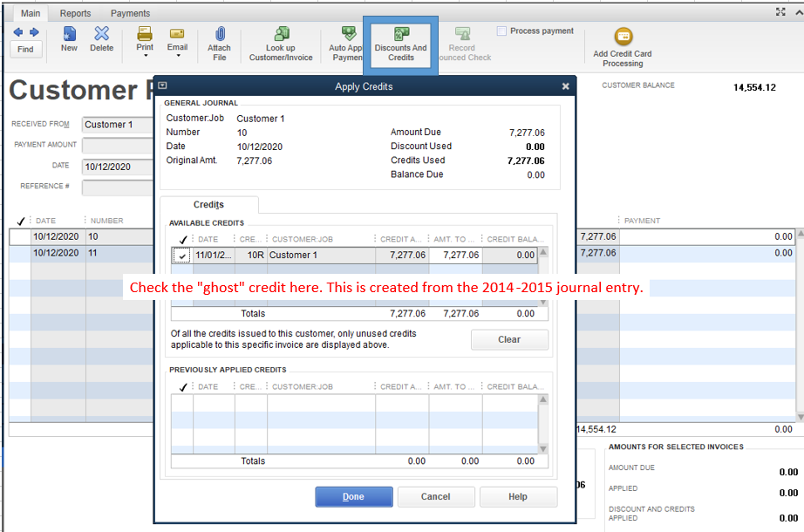This screenshot has width=804, height=532.
Task: Switch to the Payments tab
Action: click(x=130, y=13)
